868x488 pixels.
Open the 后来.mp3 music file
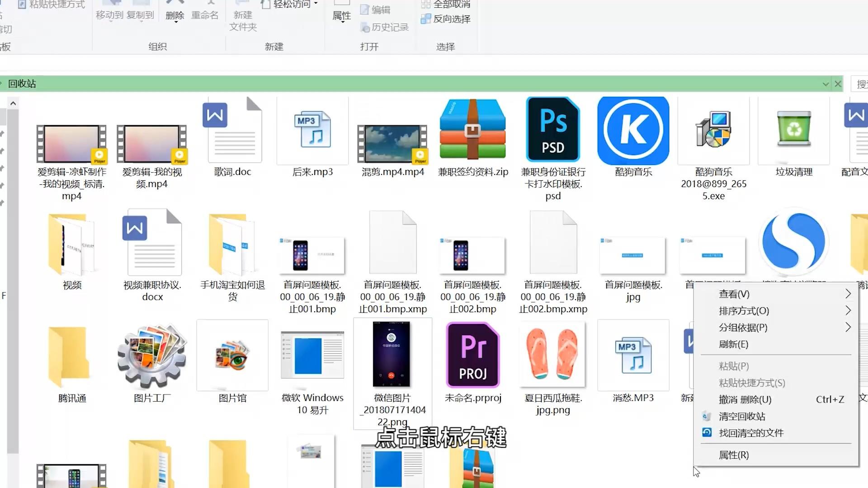pos(312,130)
